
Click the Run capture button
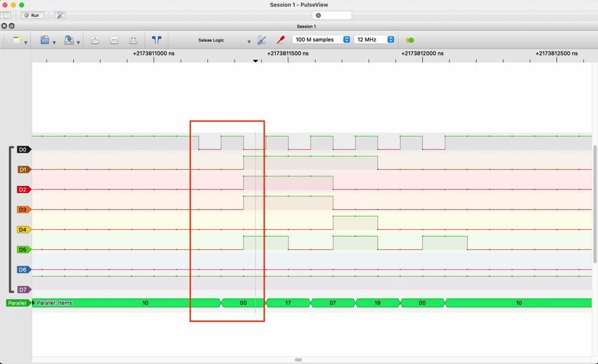(x=32, y=15)
